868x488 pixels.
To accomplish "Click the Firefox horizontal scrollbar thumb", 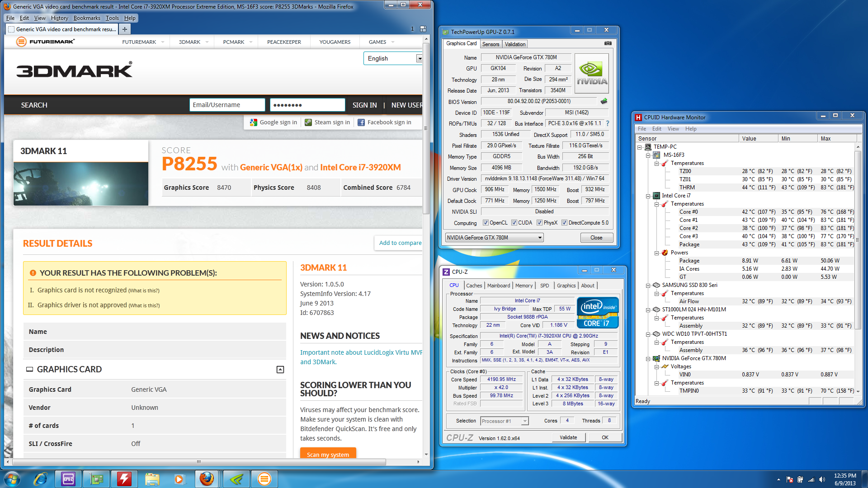I will [198, 462].
